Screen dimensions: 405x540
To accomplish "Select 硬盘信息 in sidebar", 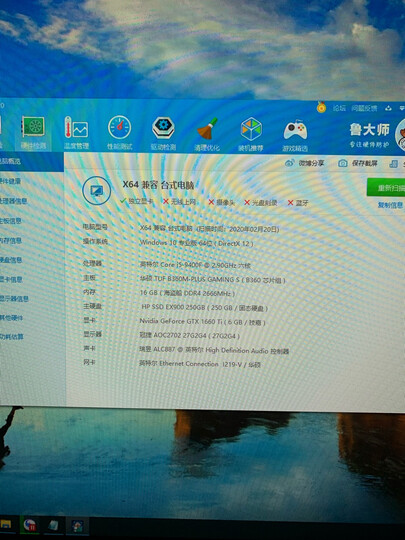I will click(x=10, y=260).
